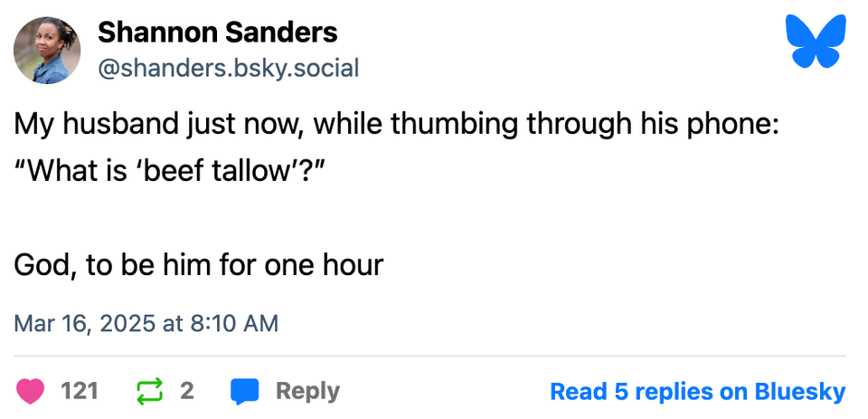Open the @shanders.bsky.social handle link
868x419 pixels.
[228, 68]
